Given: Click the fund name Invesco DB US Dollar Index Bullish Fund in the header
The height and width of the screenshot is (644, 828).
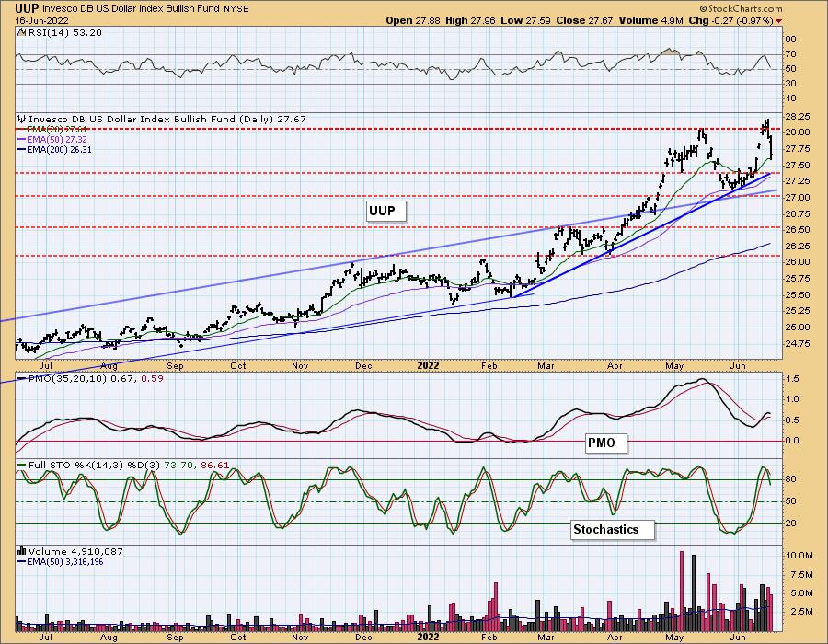Looking at the screenshot, I should pyautogui.click(x=132, y=9).
